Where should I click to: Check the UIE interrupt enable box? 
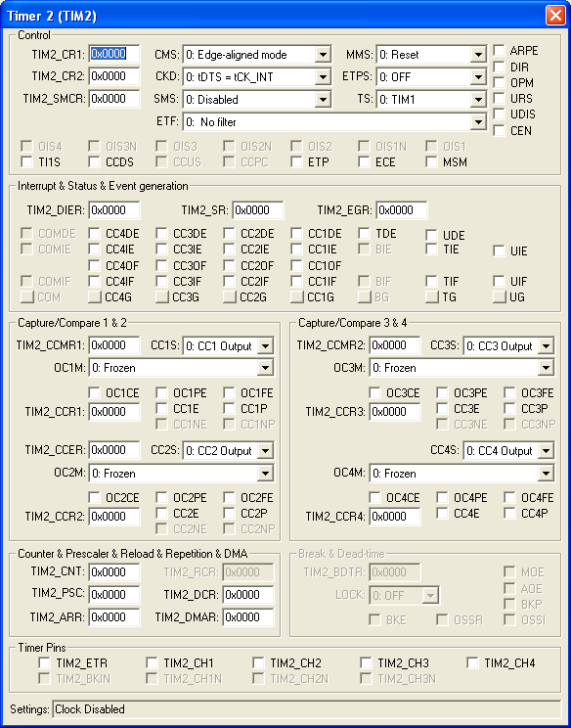pos(499,251)
